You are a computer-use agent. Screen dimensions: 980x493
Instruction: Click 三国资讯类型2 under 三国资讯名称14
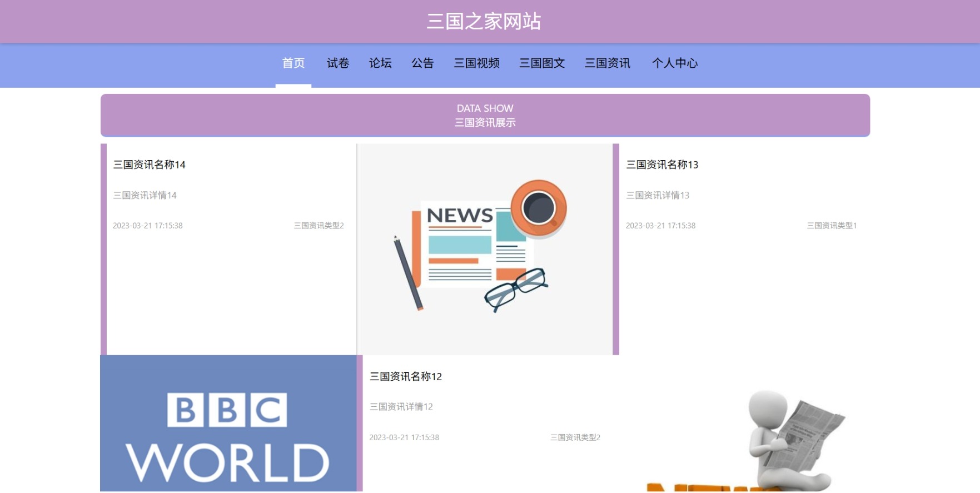319,226
